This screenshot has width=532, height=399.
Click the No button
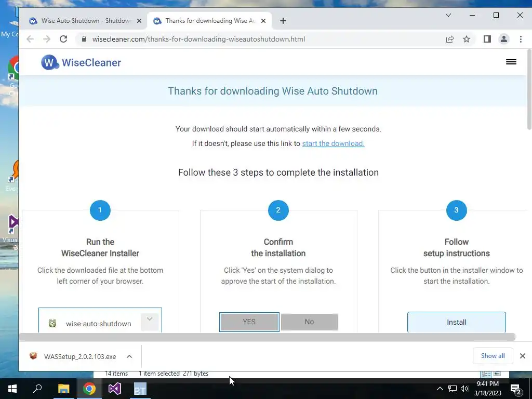tap(310, 322)
